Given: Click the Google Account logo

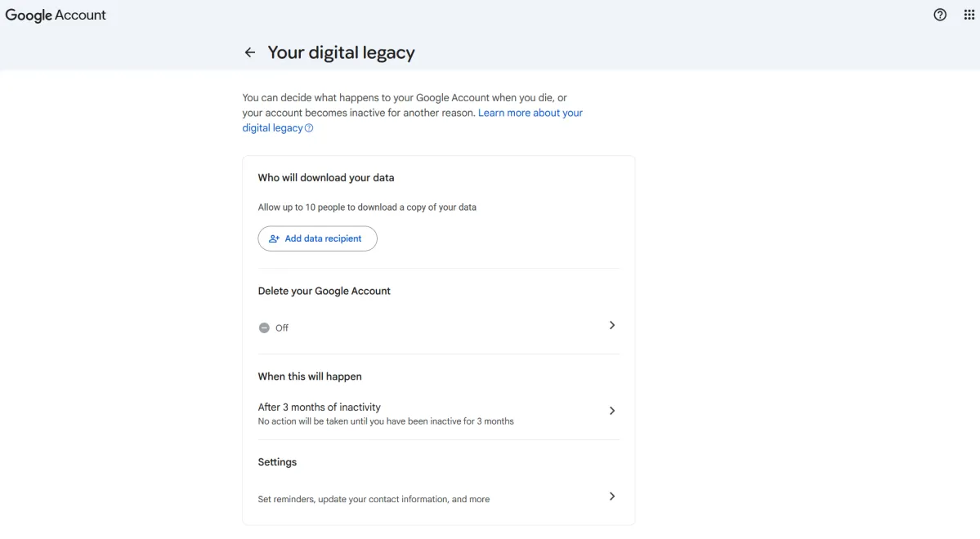Looking at the screenshot, I should coord(56,15).
